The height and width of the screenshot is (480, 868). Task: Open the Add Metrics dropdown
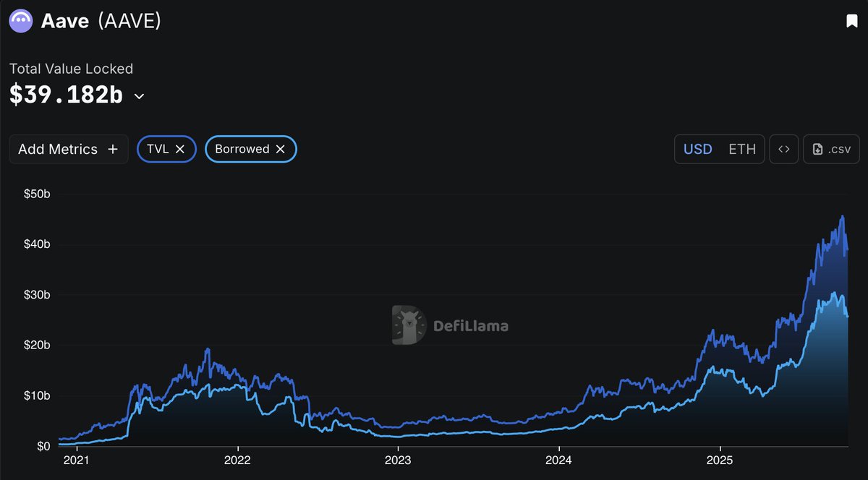tap(58, 149)
